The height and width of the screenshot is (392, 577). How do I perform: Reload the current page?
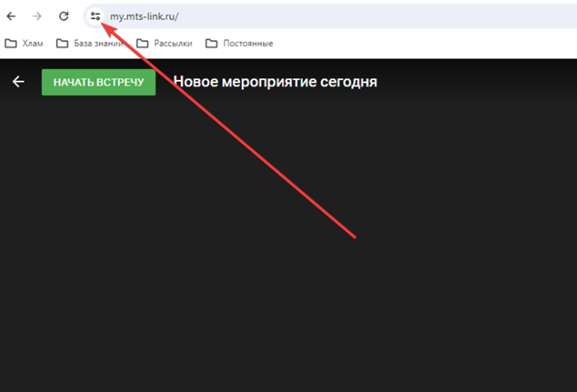click(64, 16)
